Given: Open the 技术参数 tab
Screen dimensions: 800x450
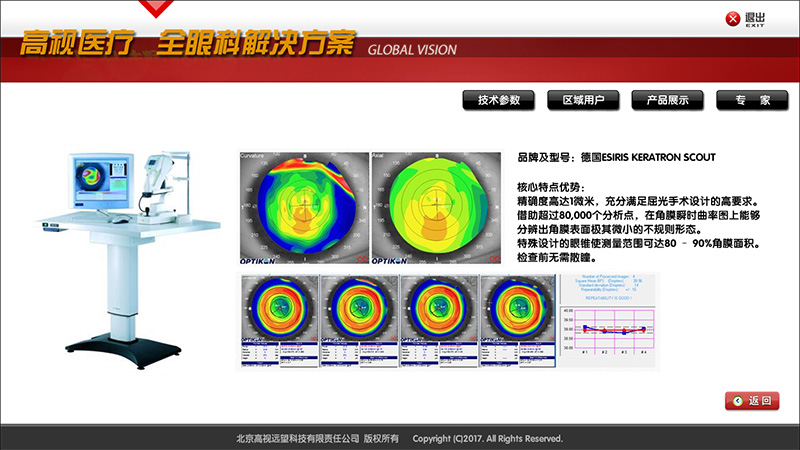Looking at the screenshot, I should point(498,100).
